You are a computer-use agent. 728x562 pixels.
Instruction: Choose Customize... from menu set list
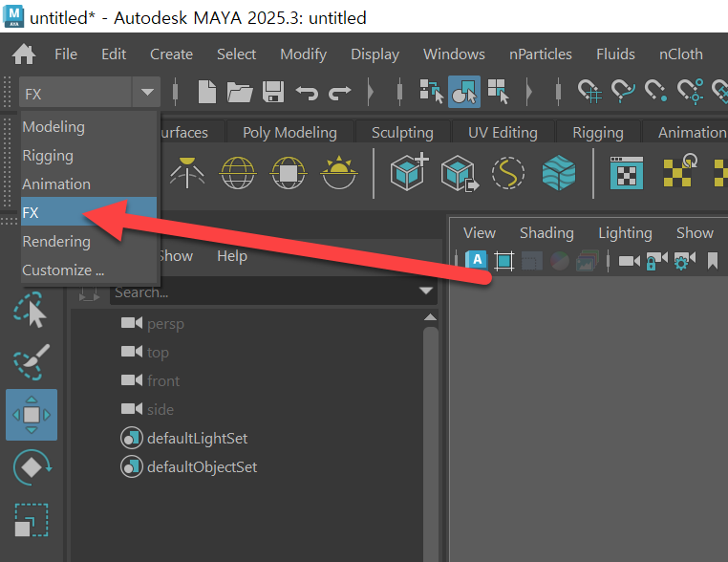tap(89, 270)
